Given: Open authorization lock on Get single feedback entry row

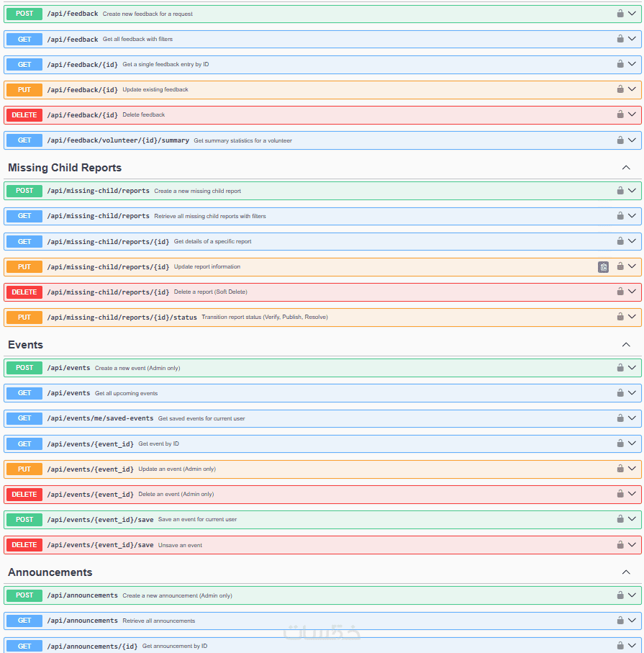Looking at the screenshot, I should [x=620, y=64].
